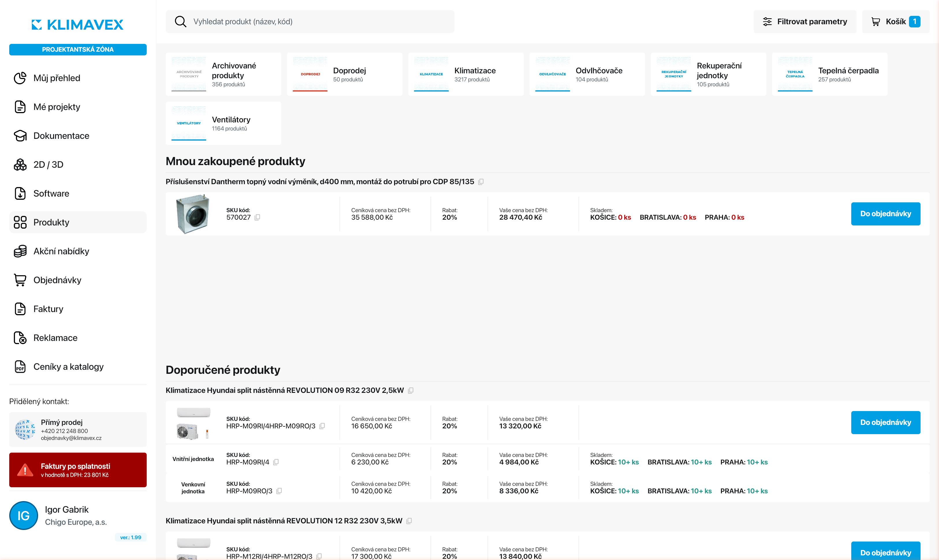Copy SKU HRP-M09RO/3 code icon

click(x=279, y=491)
